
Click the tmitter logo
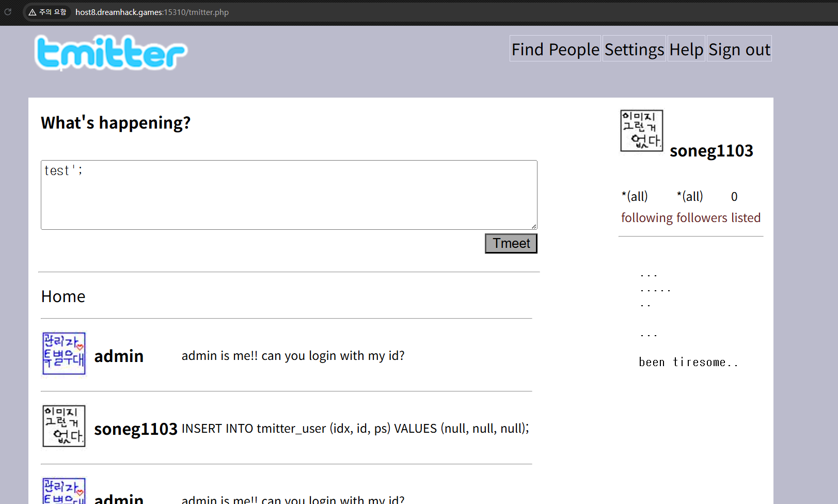pos(110,53)
